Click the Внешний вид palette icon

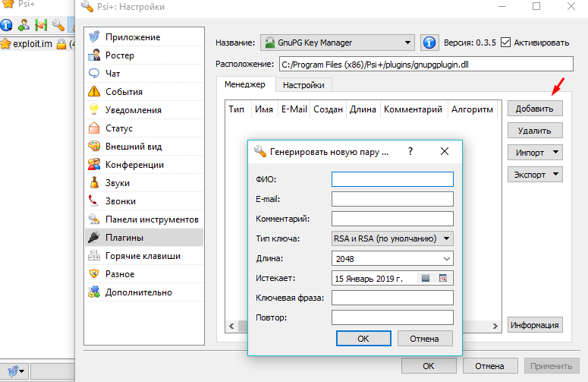point(94,146)
